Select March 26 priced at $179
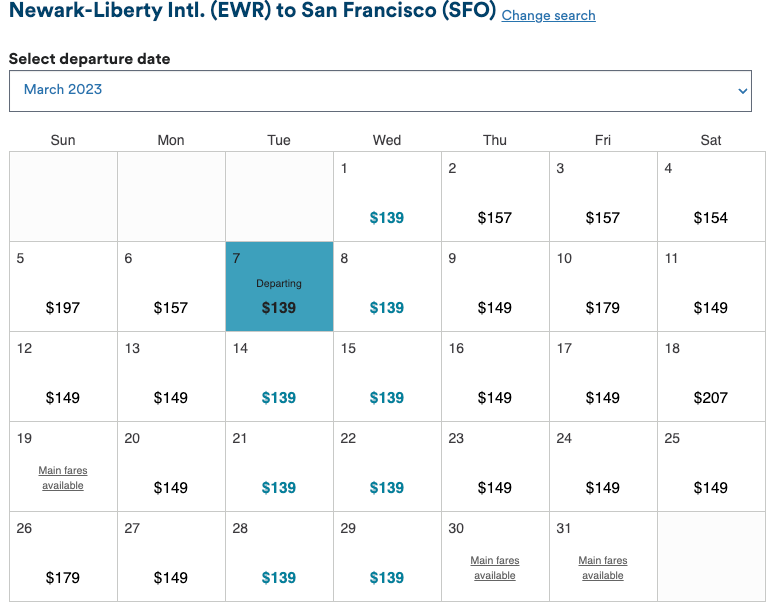This screenshot has width=770, height=608. pos(63,556)
